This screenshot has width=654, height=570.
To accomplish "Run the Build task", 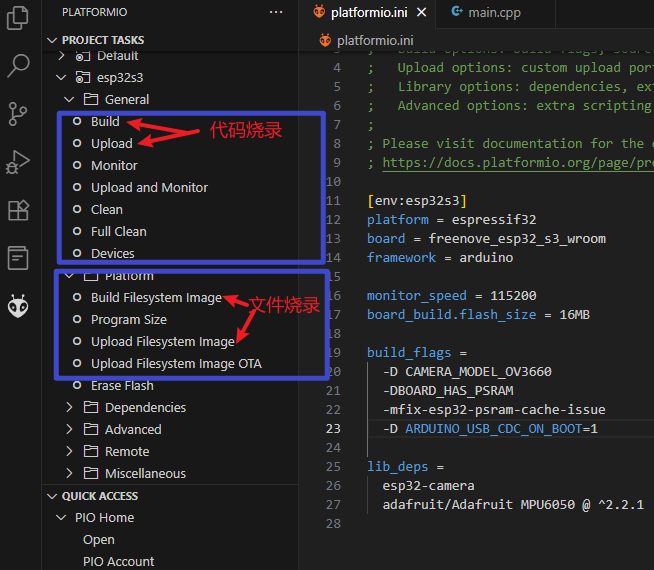I will (105, 121).
